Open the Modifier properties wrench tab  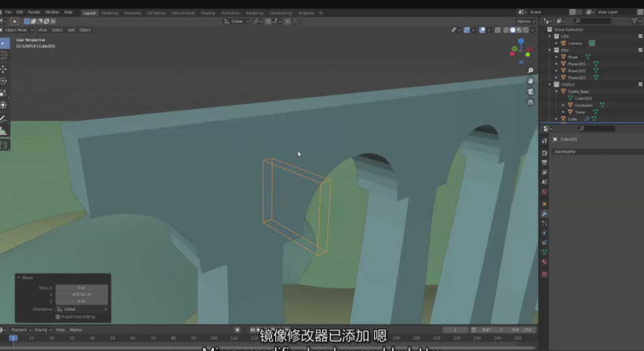(544, 214)
